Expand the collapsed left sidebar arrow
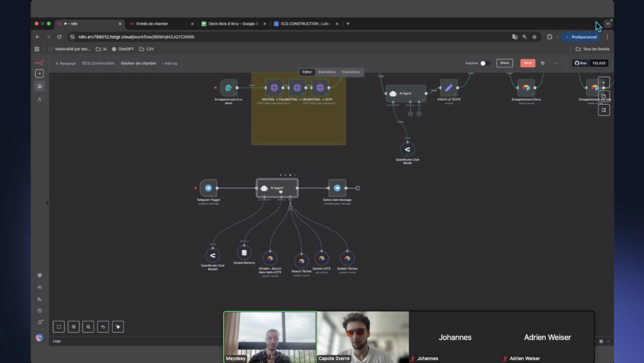This screenshot has height=363, width=644. (48, 203)
